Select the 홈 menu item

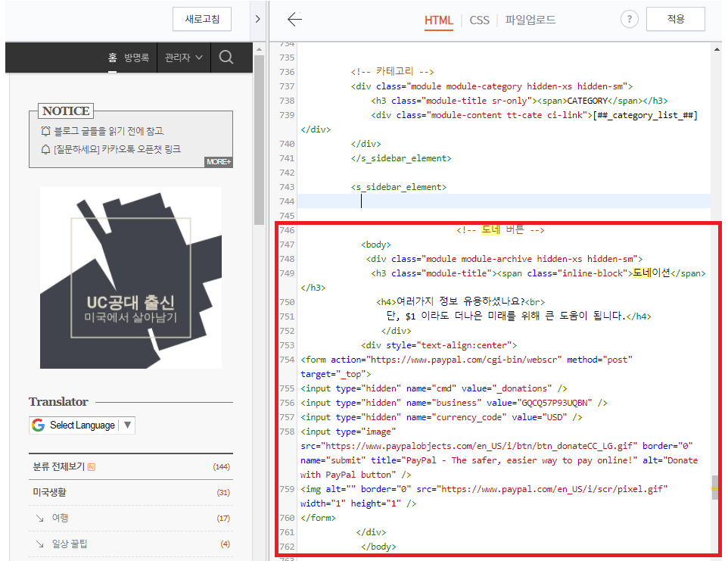coord(112,58)
